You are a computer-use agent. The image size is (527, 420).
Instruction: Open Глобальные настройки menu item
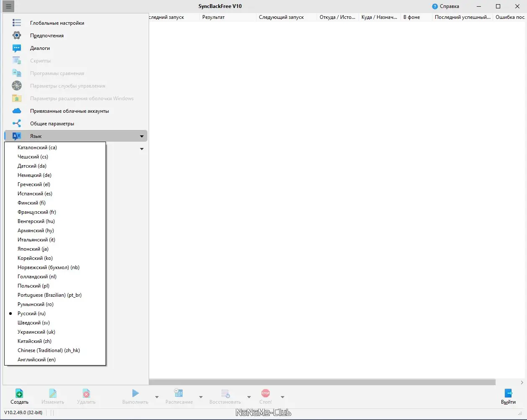coord(75,23)
